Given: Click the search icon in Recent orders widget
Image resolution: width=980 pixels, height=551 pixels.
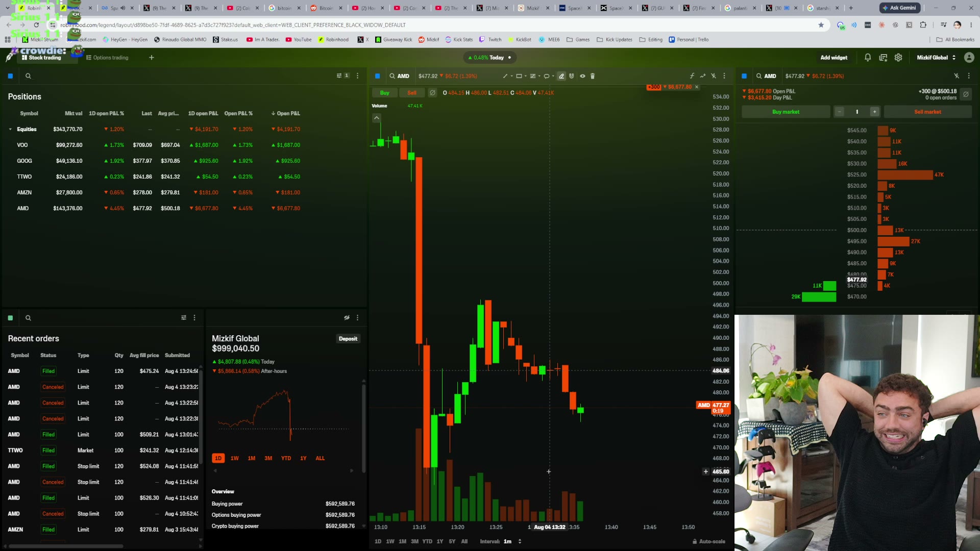Looking at the screenshot, I should 28,318.
